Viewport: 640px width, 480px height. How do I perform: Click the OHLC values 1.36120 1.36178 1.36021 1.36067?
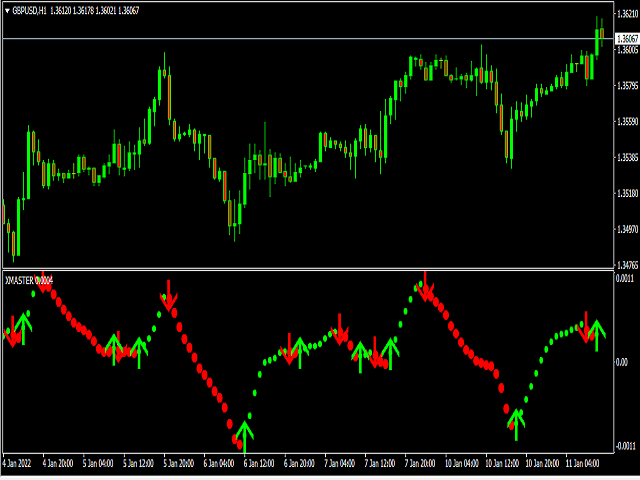[95, 11]
